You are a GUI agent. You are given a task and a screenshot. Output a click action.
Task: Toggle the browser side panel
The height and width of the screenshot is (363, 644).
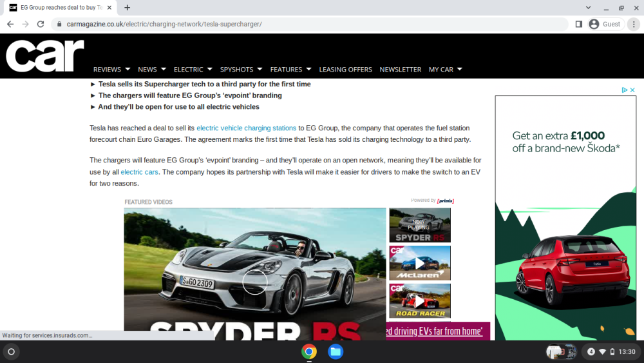pos(579,25)
